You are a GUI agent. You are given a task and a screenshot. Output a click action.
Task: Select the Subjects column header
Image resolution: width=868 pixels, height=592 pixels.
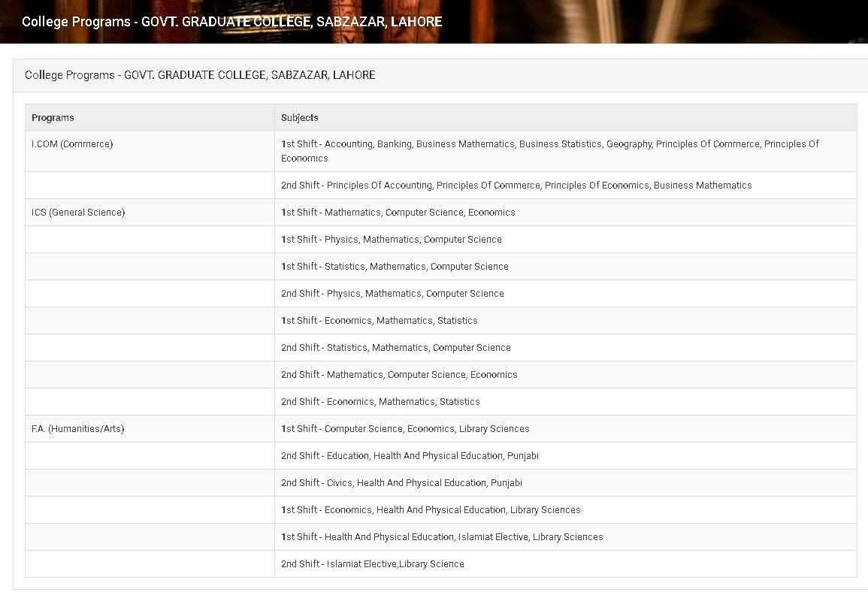click(x=300, y=118)
